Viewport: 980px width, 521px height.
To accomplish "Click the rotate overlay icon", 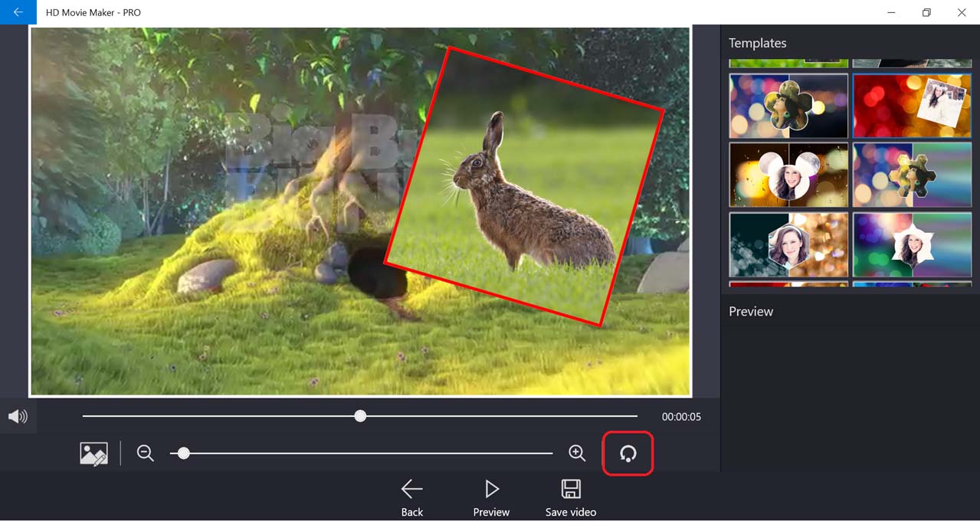I will coord(628,454).
